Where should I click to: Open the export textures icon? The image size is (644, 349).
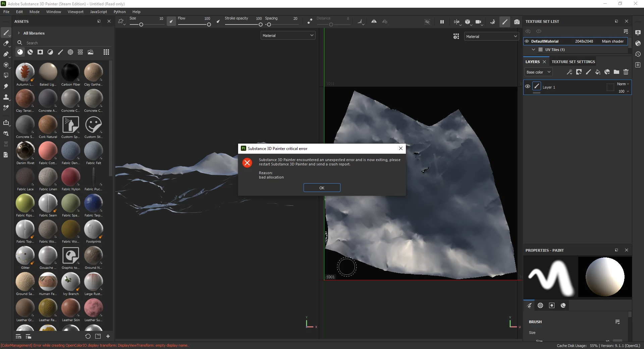pos(6,122)
